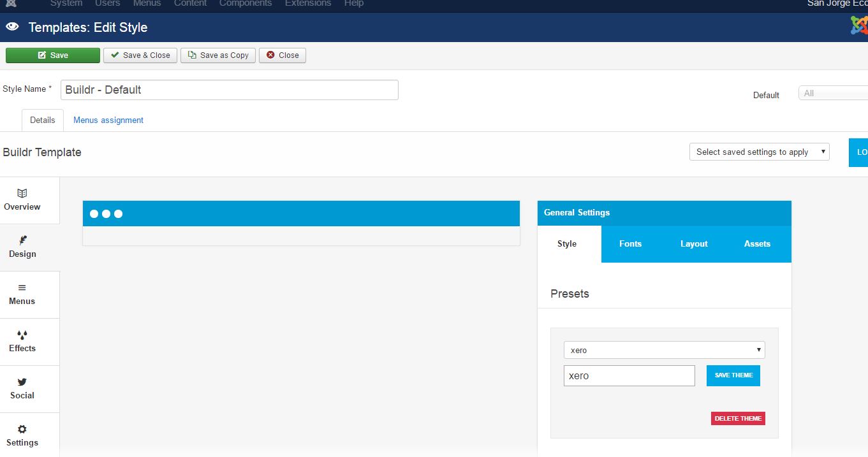Click the xero theme name text field

click(629, 375)
